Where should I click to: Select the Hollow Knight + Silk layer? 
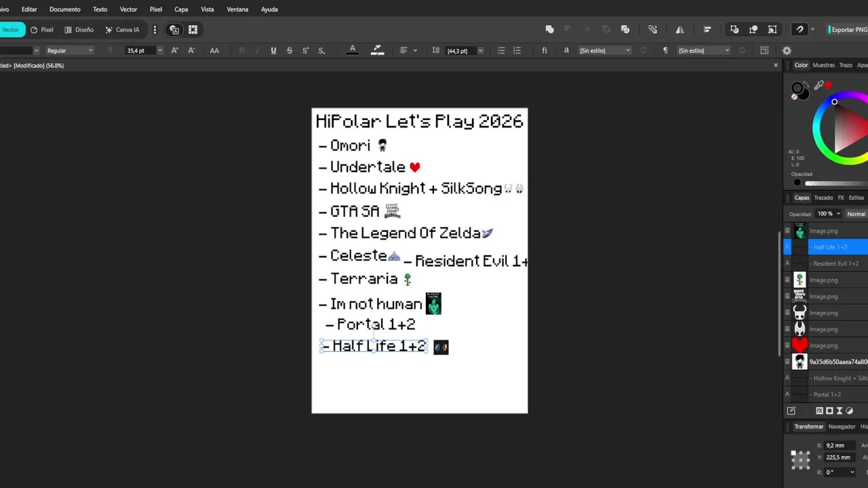pyautogui.click(x=826, y=378)
